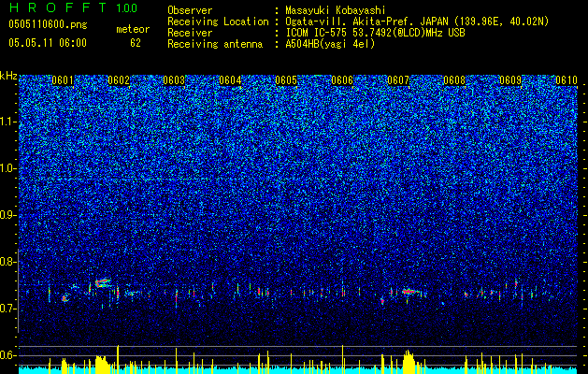
Task: Click the meteor label
Action: click(x=133, y=29)
